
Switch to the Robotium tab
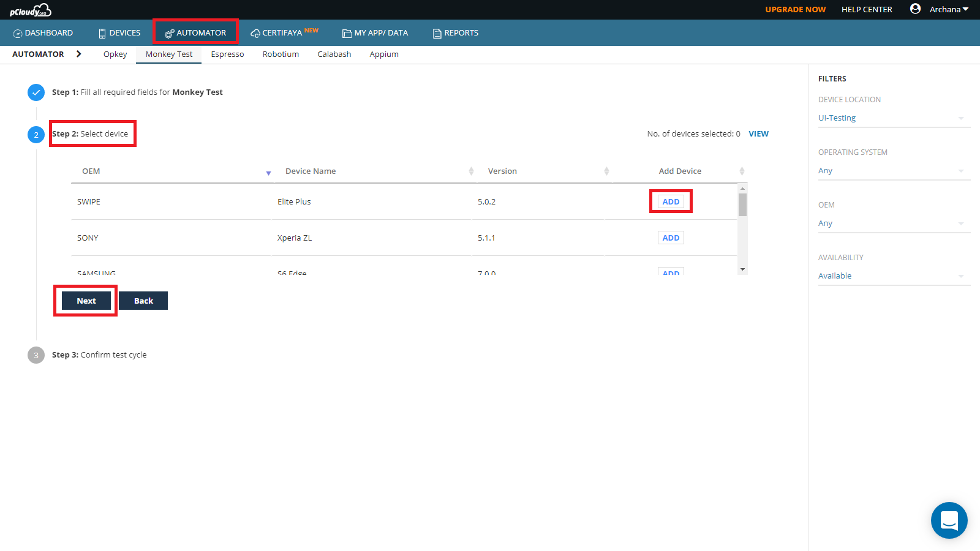point(281,54)
